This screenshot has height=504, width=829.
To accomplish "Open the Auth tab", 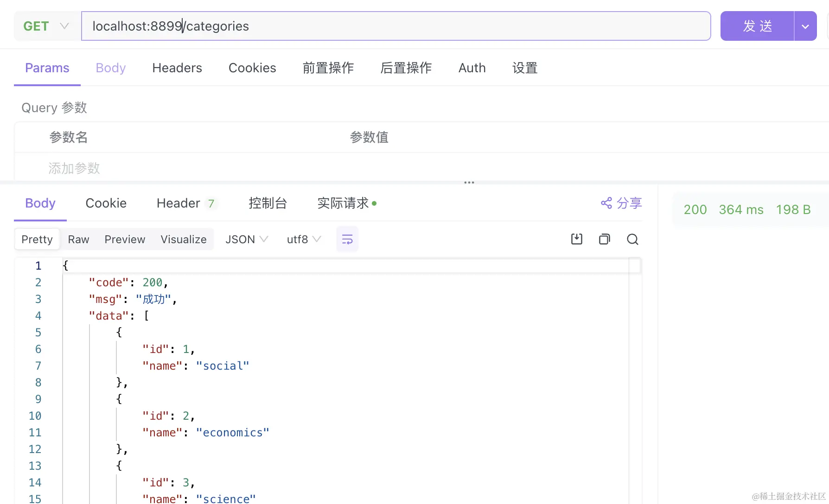I will (x=472, y=68).
